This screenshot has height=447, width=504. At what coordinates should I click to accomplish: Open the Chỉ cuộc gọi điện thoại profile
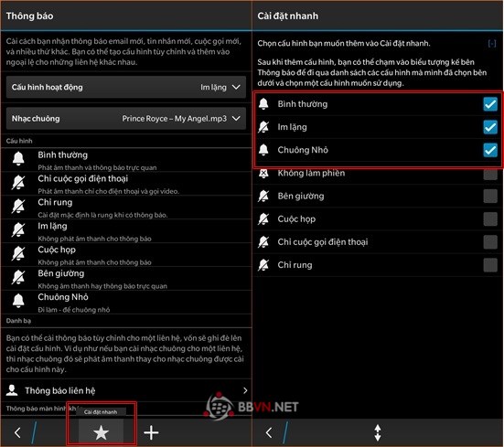[x=126, y=184]
